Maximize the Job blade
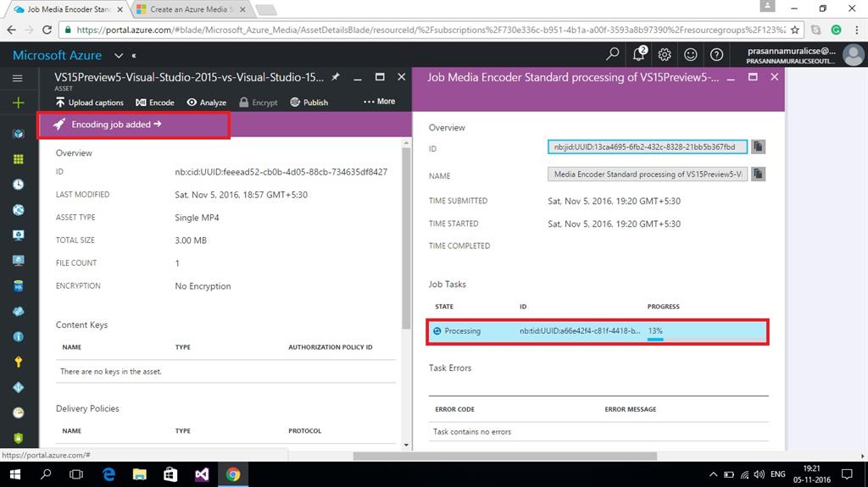This screenshot has width=868, height=487. click(753, 77)
